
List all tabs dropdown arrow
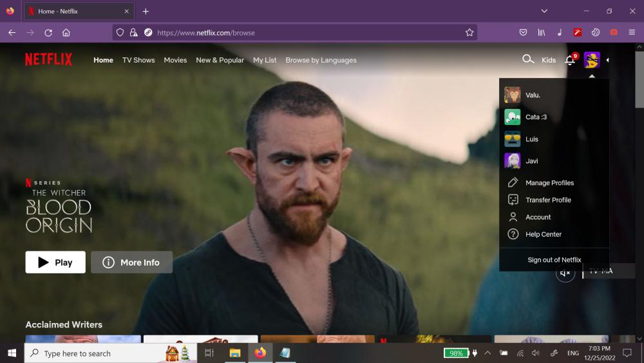pyautogui.click(x=544, y=11)
